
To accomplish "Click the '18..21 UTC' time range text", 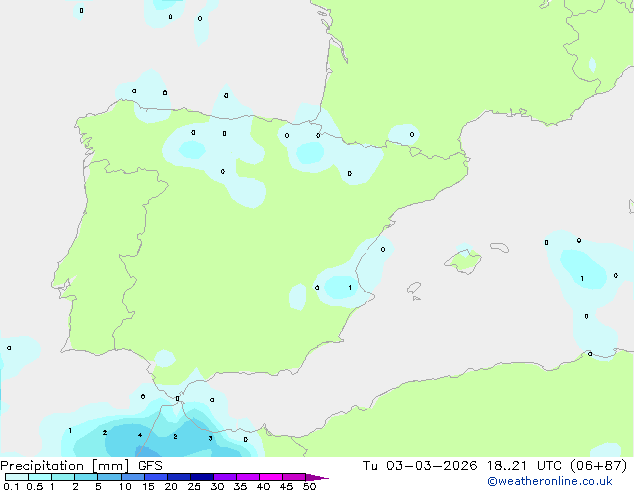I will (x=524, y=466).
